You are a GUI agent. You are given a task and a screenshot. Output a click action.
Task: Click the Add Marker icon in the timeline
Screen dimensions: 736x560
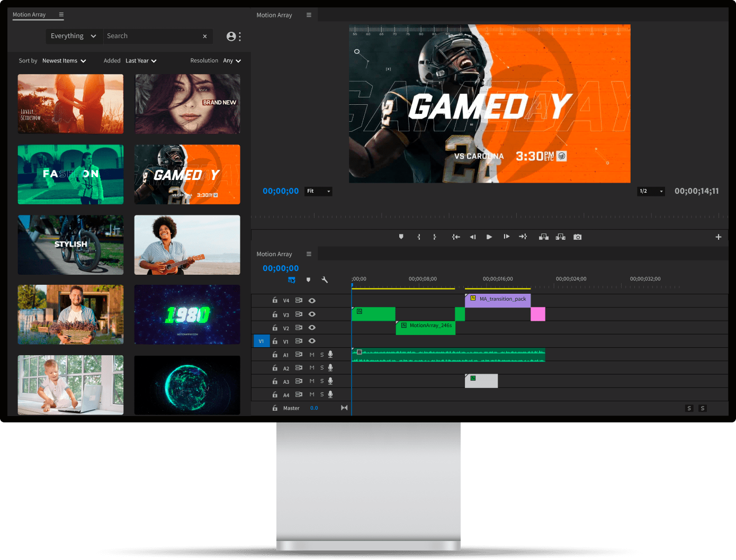(308, 279)
